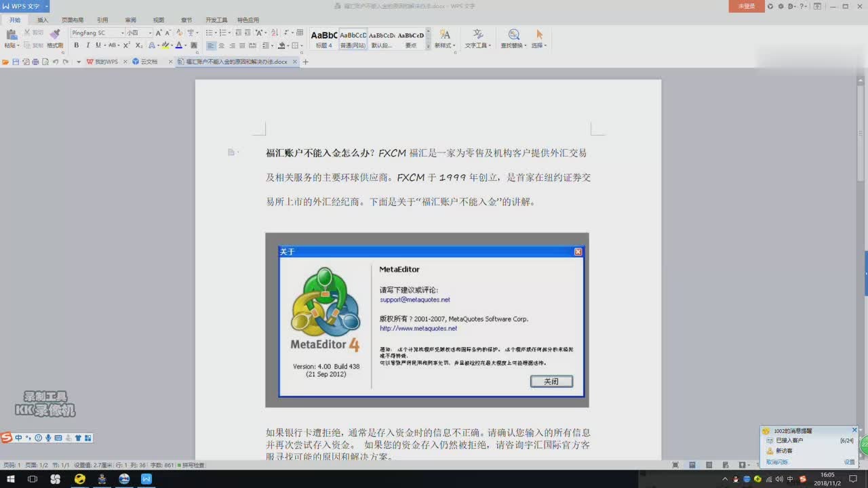The image size is (868, 488).
Task: Click 拼写检查 in the status bar
Action: pos(191,465)
